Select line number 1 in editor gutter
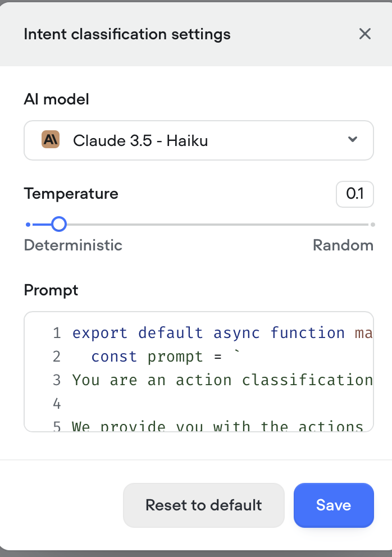392x557 pixels. tap(57, 333)
